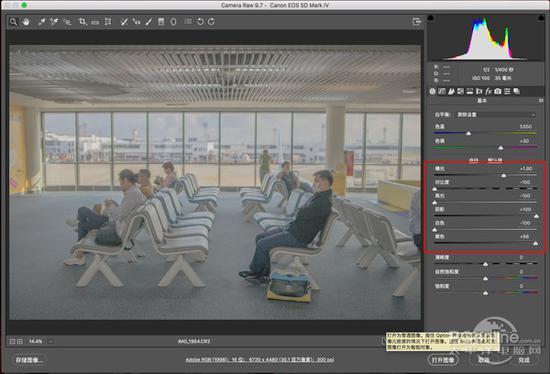
Task: Switch to the Detail panel tab
Action: 451,91
